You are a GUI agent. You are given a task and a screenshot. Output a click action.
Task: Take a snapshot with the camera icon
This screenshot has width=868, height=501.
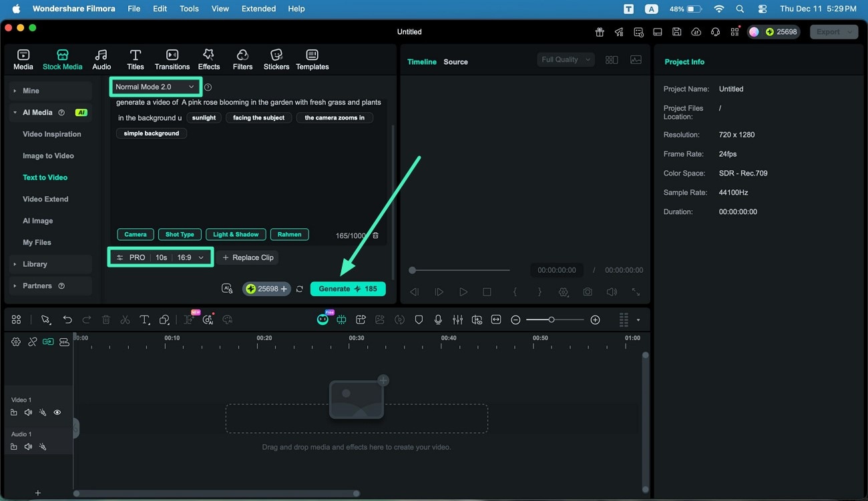pyautogui.click(x=587, y=292)
